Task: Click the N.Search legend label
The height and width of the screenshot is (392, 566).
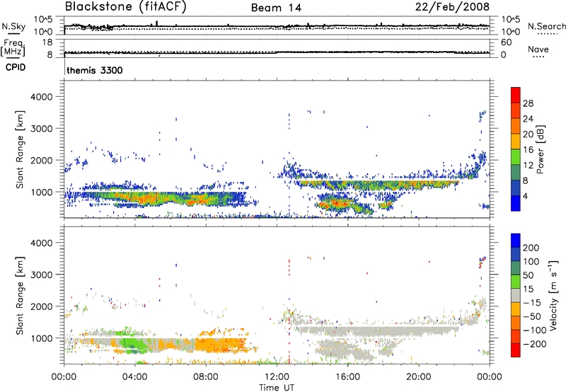Action: pyautogui.click(x=547, y=26)
